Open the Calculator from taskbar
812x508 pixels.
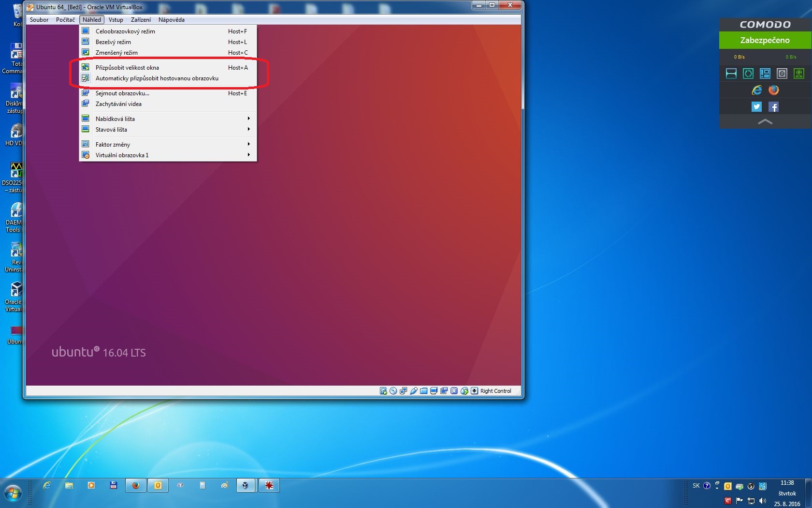[x=203, y=485]
